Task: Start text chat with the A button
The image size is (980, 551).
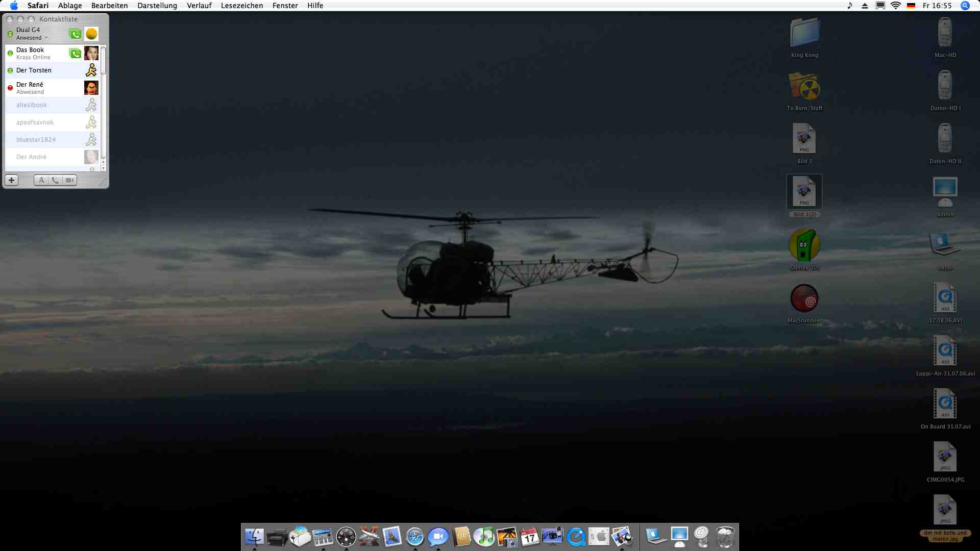Action: 41,180
